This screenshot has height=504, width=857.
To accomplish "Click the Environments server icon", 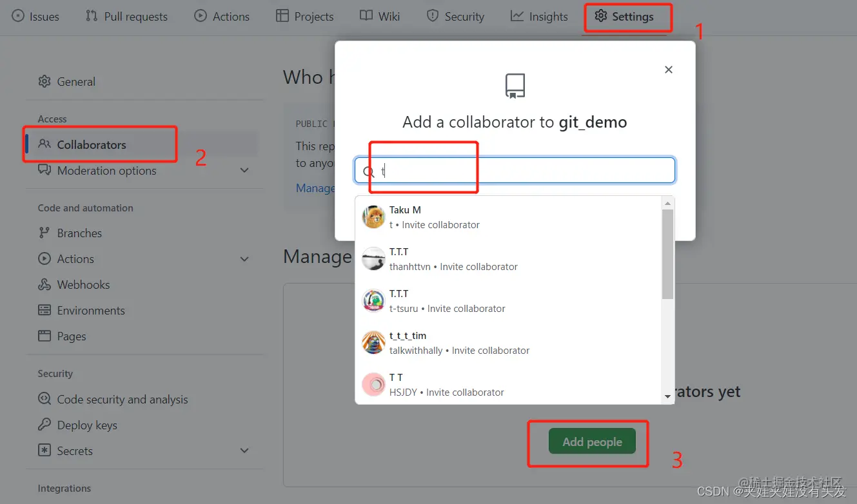I will click(x=44, y=311).
